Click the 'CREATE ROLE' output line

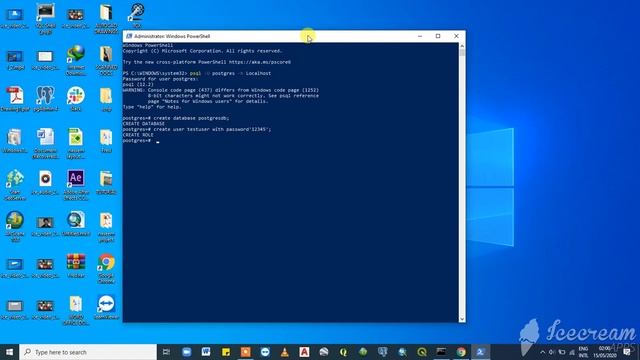(x=138, y=135)
